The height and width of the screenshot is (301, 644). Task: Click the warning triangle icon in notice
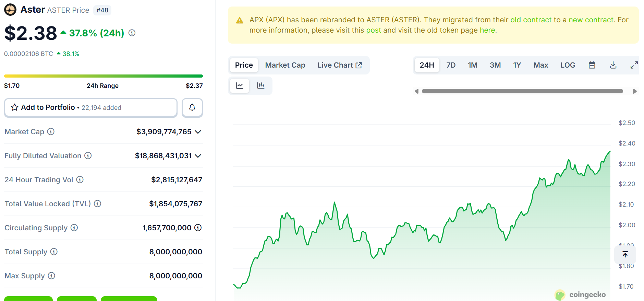[x=240, y=21]
